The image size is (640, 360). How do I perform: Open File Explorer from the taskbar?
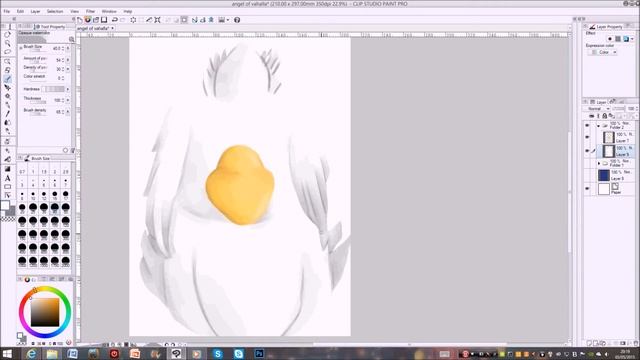point(52,353)
